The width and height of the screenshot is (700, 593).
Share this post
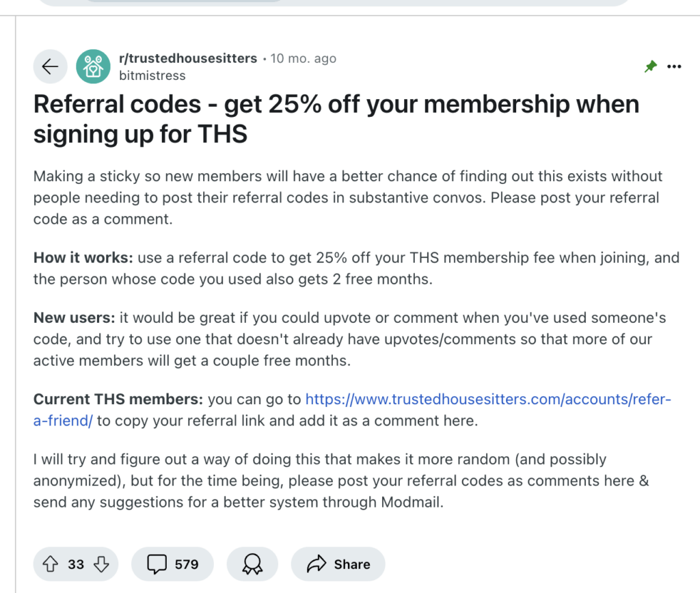coord(338,564)
